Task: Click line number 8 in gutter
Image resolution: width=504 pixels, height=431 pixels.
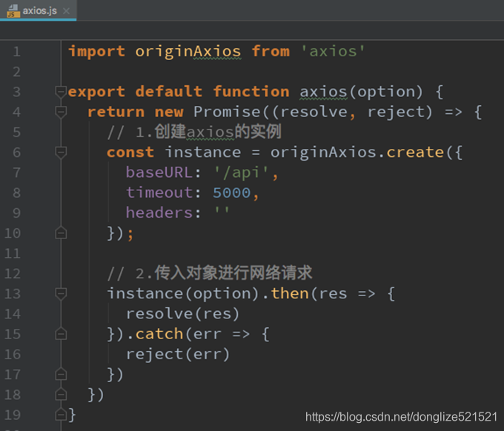Action: 17,193
